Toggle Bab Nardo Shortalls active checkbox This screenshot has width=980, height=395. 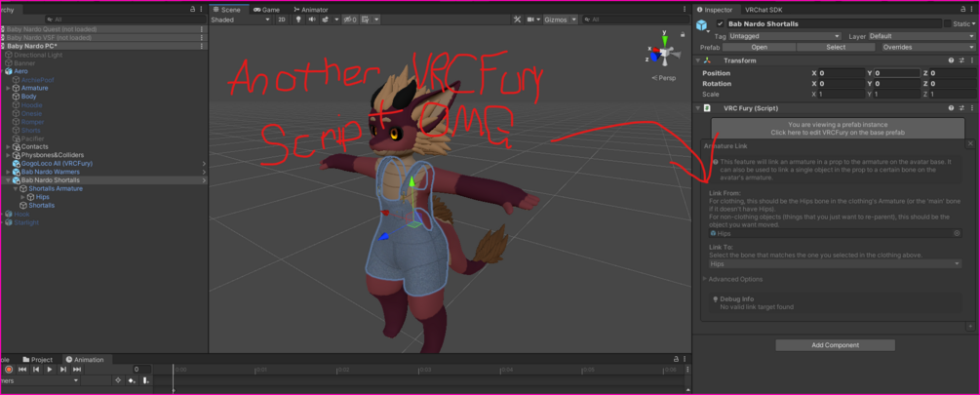click(x=720, y=23)
